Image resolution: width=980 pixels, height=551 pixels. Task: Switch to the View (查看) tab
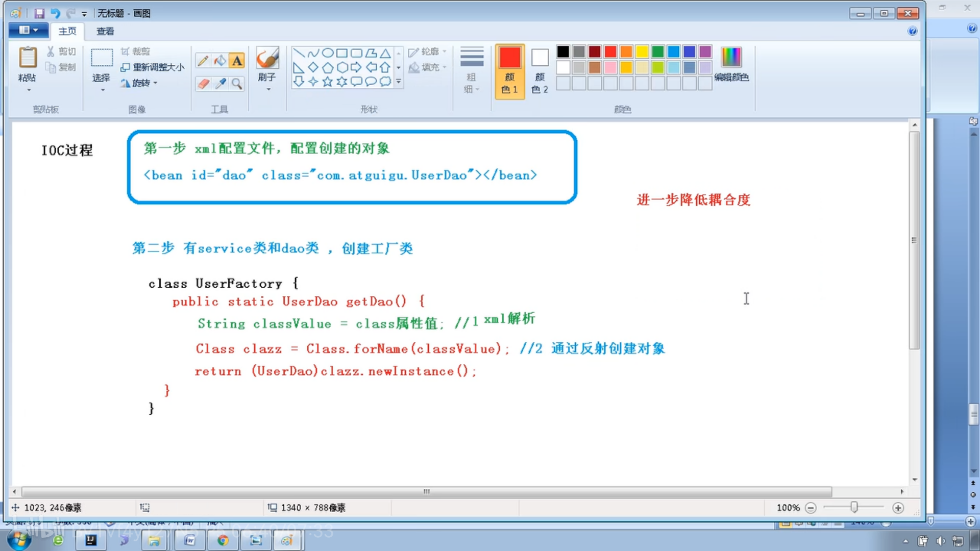click(105, 31)
